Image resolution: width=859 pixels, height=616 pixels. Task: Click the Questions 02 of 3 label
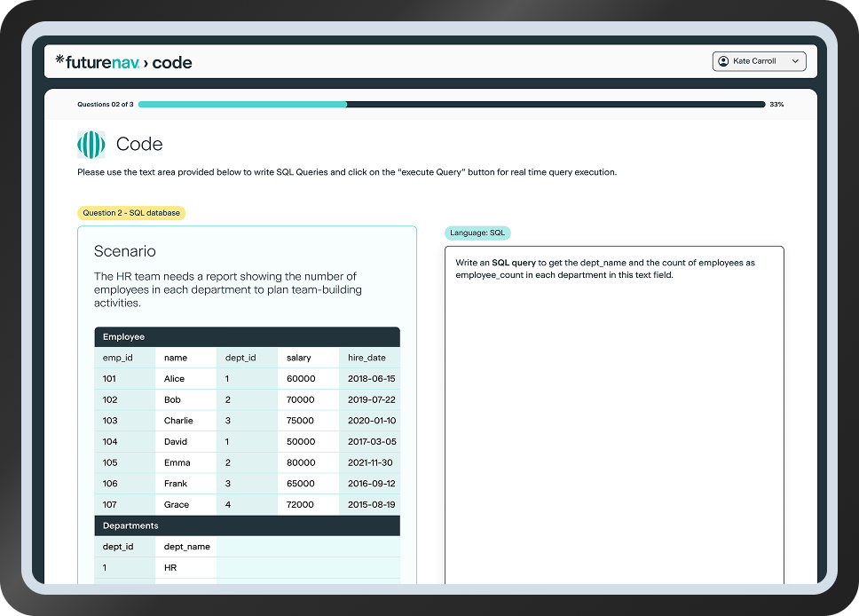pyautogui.click(x=105, y=104)
